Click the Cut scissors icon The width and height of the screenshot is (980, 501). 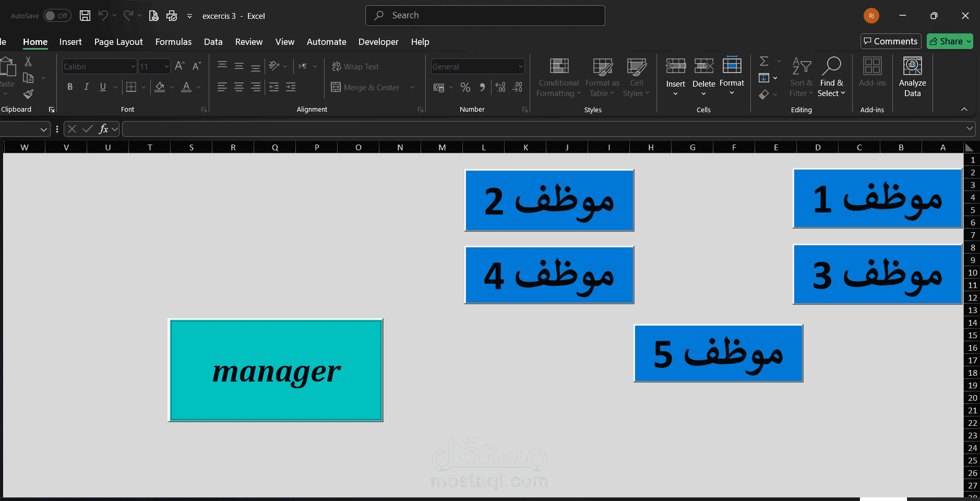(28, 62)
